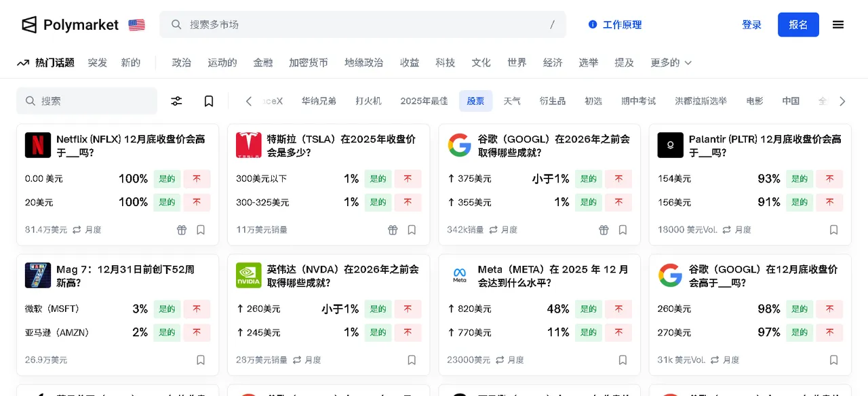This screenshot has width=868, height=396.
Task: Open the hamburger menu icon
Action: 838,25
